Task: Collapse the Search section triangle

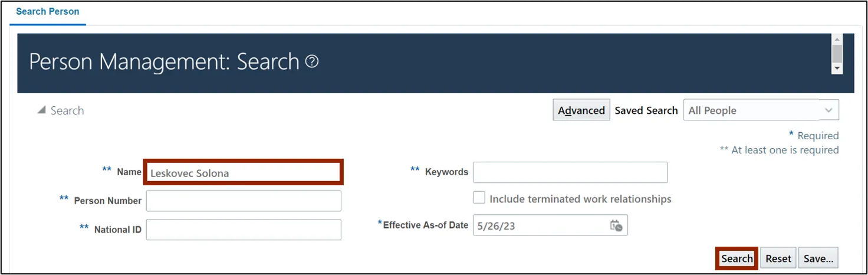Action: (41, 110)
